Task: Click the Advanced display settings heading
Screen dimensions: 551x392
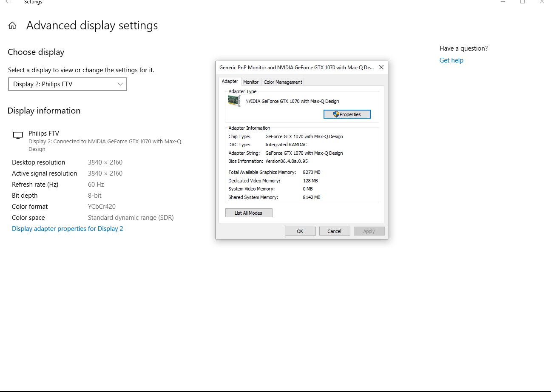Action: pyautogui.click(x=92, y=26)
